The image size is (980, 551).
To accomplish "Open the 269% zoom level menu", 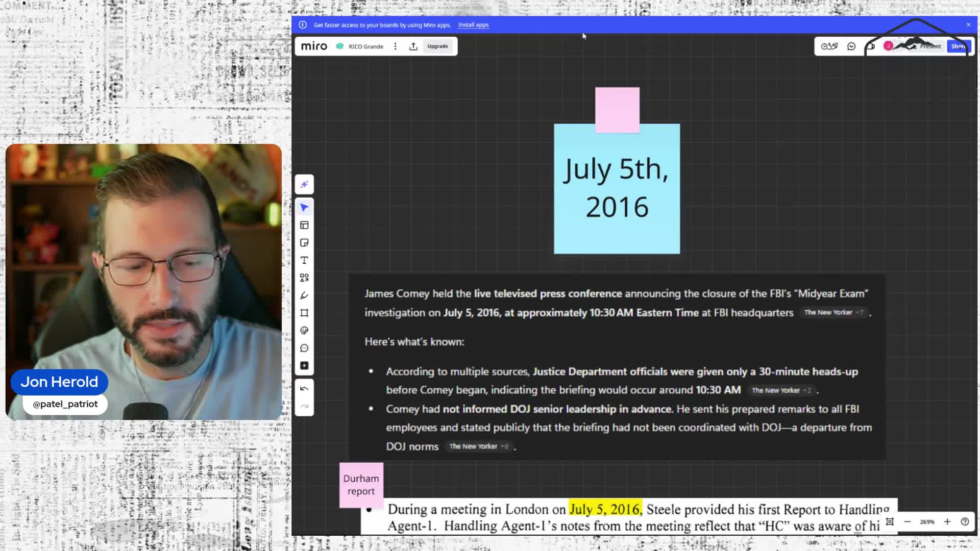I will pyautogui.click(x=927, y=521).
